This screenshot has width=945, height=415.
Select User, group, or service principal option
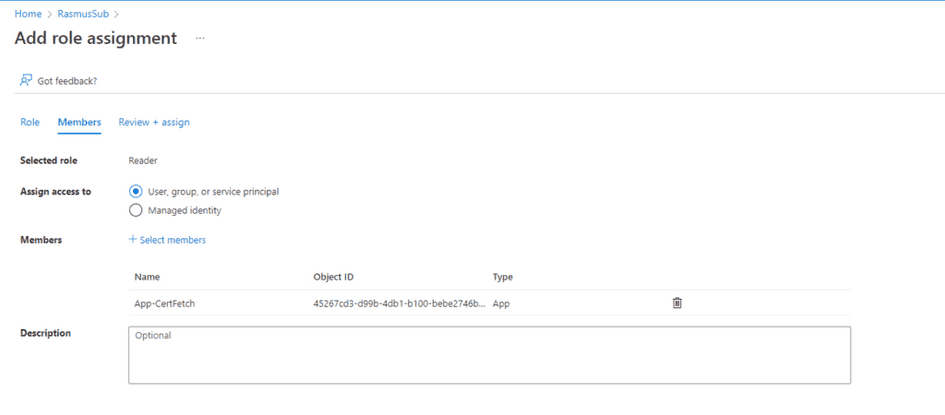136,191
